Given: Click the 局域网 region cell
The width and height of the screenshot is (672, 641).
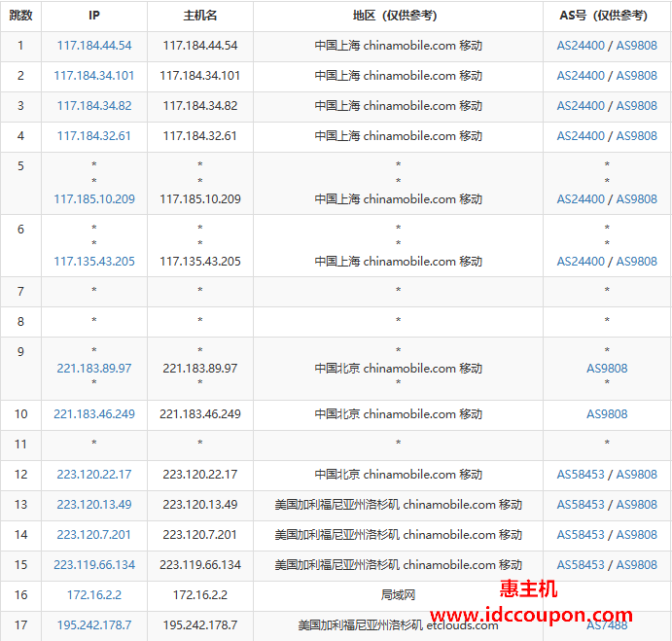Looking at the screenshot, I should point(398,595).
